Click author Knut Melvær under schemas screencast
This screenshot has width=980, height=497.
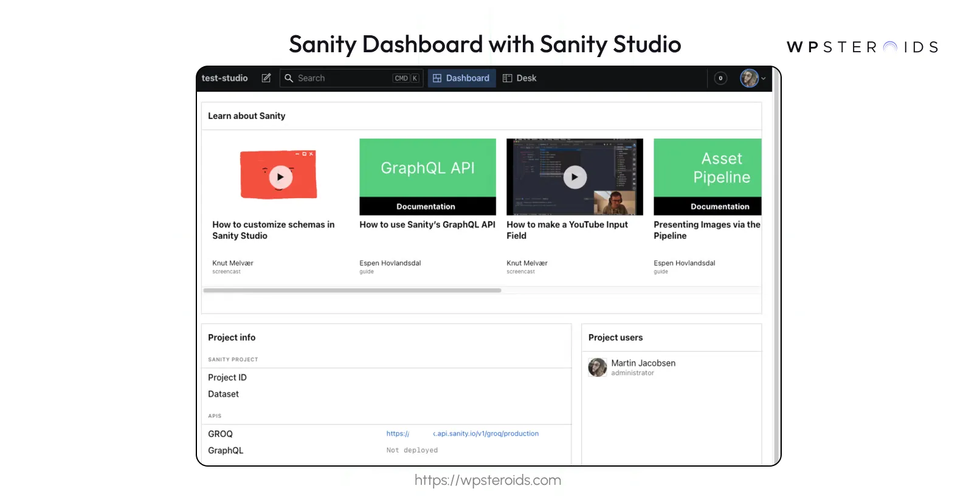coord(233,263)
